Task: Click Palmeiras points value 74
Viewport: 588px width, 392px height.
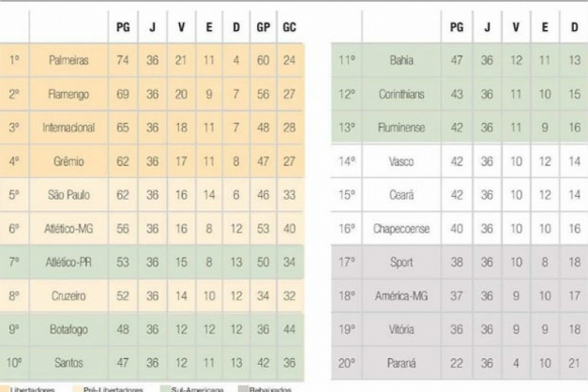Action: (123, 60)
